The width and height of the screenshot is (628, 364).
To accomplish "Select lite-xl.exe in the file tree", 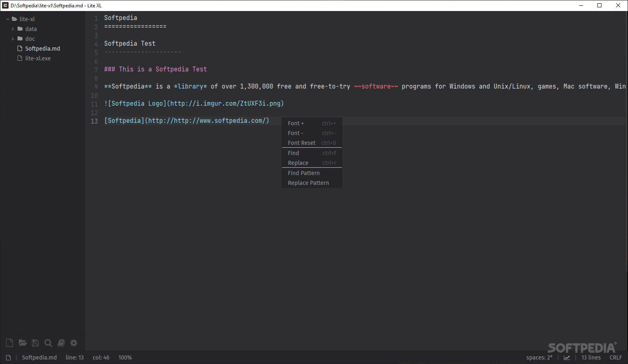I will 38,58.
